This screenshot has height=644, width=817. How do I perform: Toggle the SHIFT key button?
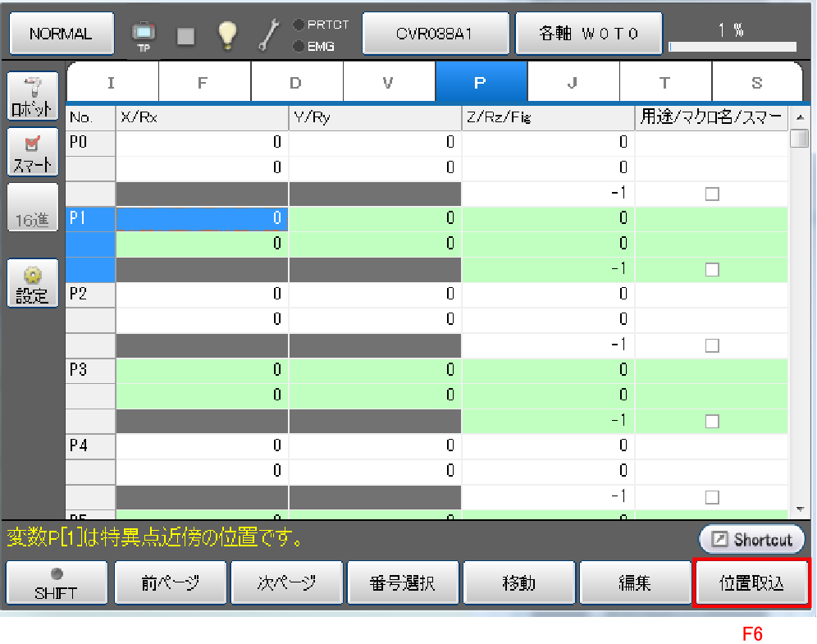tap(57, 582)
